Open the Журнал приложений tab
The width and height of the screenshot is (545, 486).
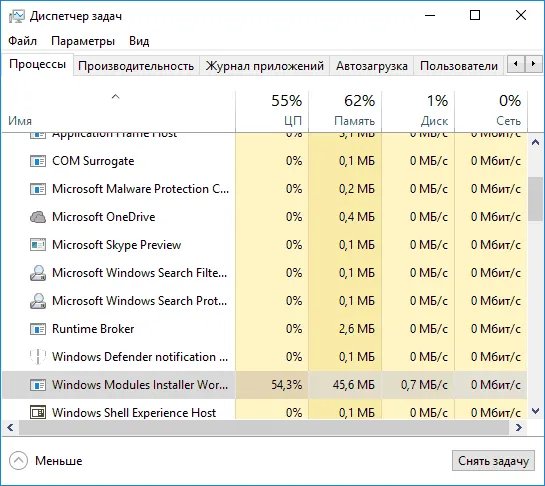(264, 66)
